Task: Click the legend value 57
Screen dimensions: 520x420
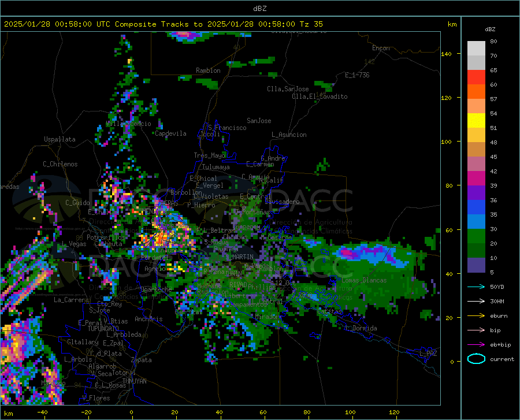Action: pyautogui.click(x=493, y=99)
